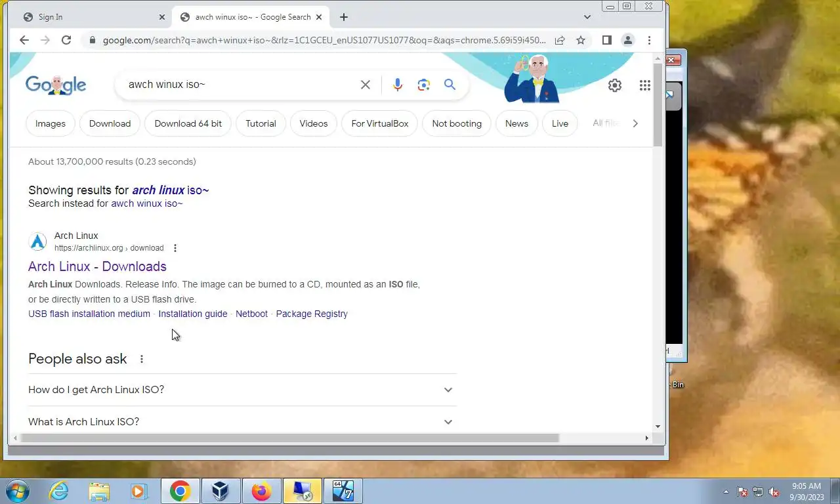
Task: Select the Download 64 bit chip
Action: [188, 123]
